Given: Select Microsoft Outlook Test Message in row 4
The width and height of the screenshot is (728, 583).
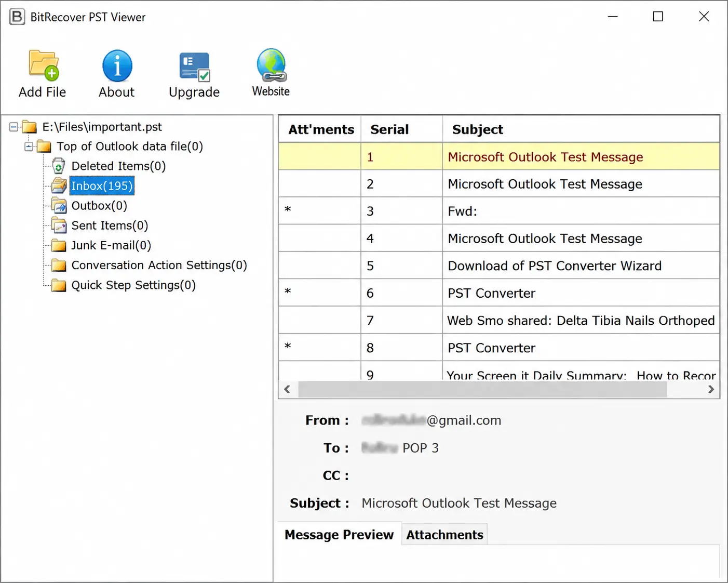Looking at the screenshot, I should tap(545, 239).
